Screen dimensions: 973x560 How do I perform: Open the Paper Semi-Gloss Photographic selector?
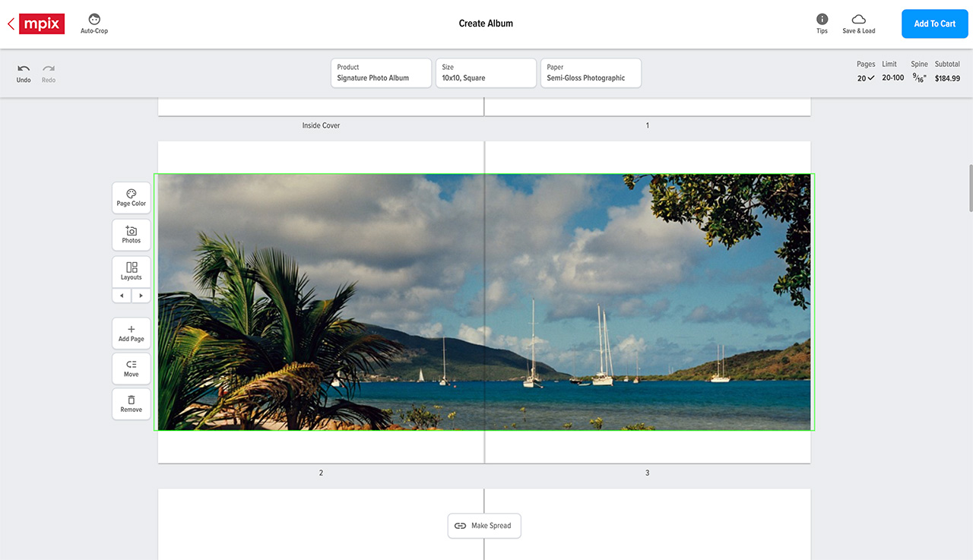click(x=591, y=73)
